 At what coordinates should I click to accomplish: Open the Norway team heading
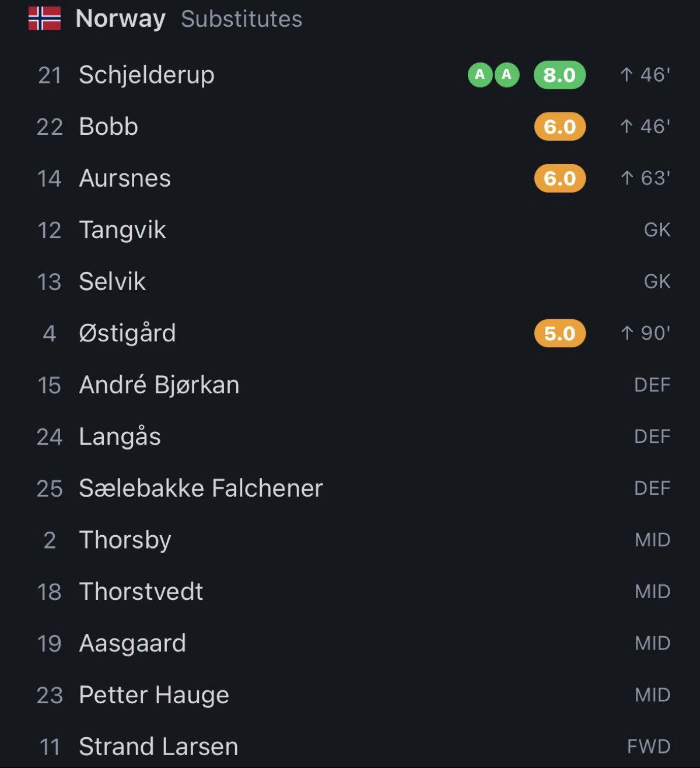(x=121, y=19)
